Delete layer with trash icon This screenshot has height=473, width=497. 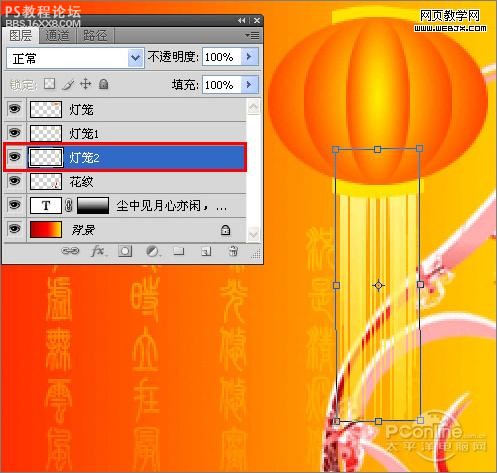(x=233, y=251)
